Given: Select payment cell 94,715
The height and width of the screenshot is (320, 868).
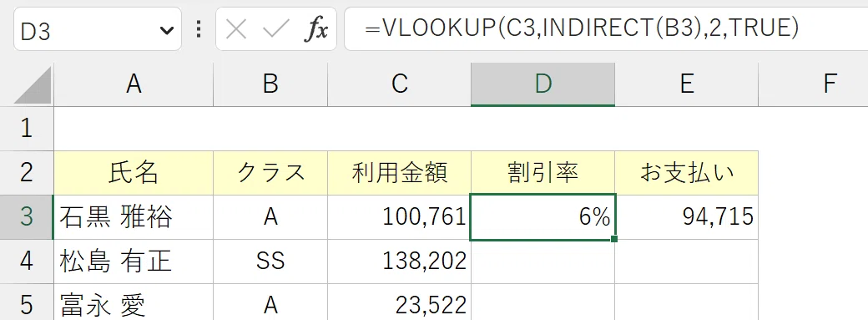Looking at the screenshot, I should tap(686, 217).
